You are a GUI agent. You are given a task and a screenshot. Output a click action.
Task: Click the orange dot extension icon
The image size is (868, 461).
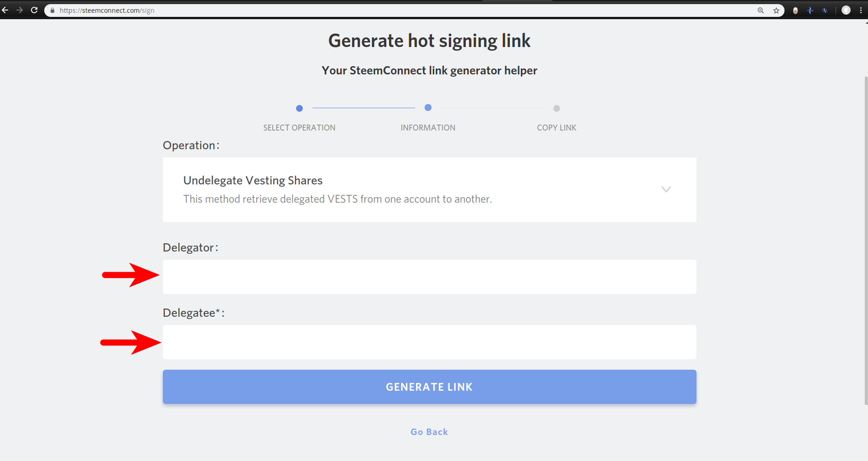pyautogui.click(x=795, y=10)
